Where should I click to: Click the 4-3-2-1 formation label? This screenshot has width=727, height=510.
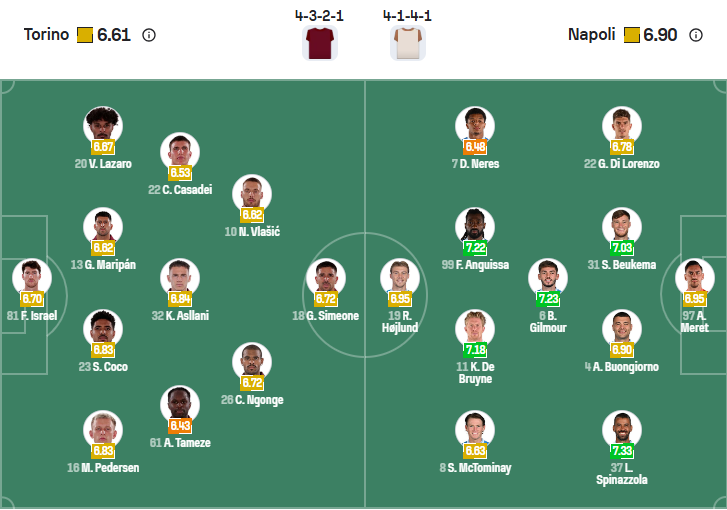[319, 16]
